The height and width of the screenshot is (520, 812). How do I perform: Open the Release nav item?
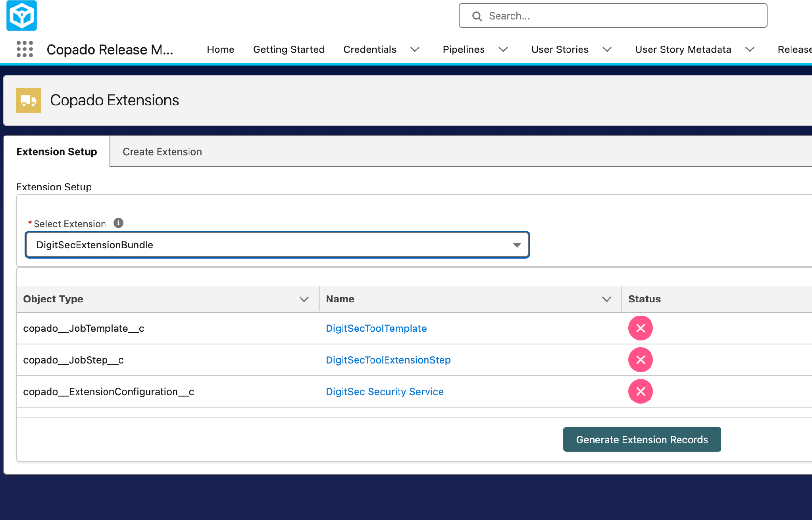point(795,49)
